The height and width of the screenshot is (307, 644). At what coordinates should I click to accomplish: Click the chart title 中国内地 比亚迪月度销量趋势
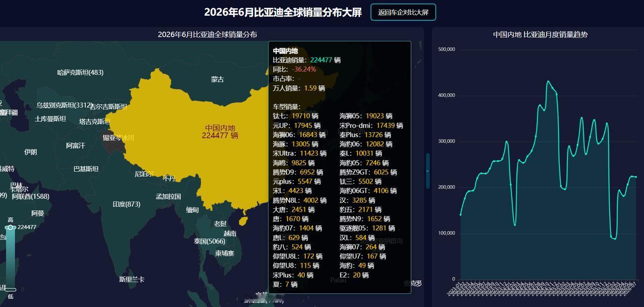(x=540, y=34)
